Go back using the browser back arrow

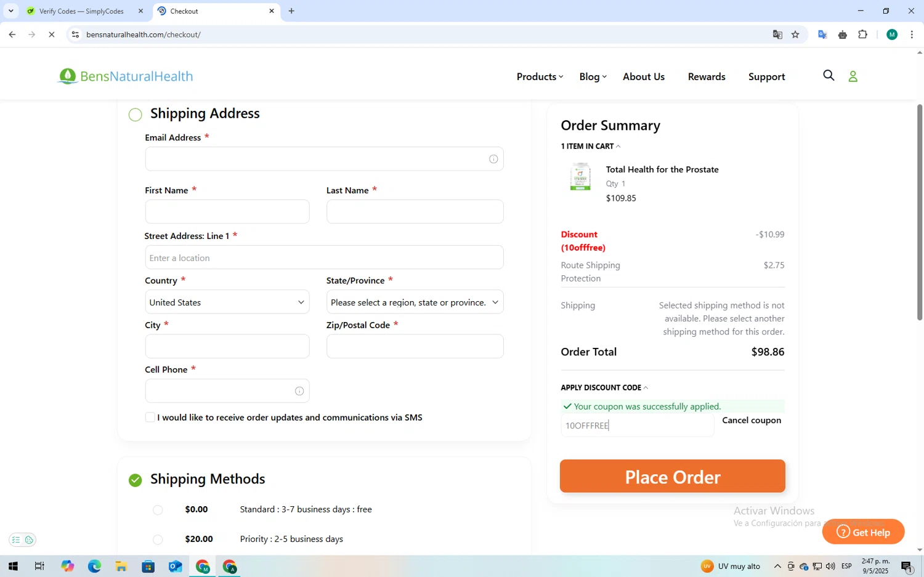pyautogui.click(x=12, y=34)
